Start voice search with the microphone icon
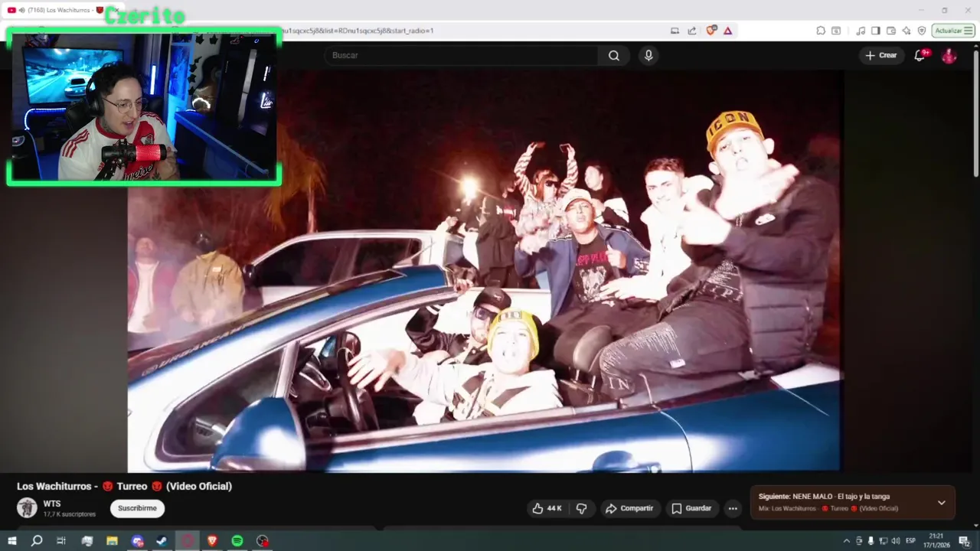Viewport: 980px width, 551px height. 648,55
